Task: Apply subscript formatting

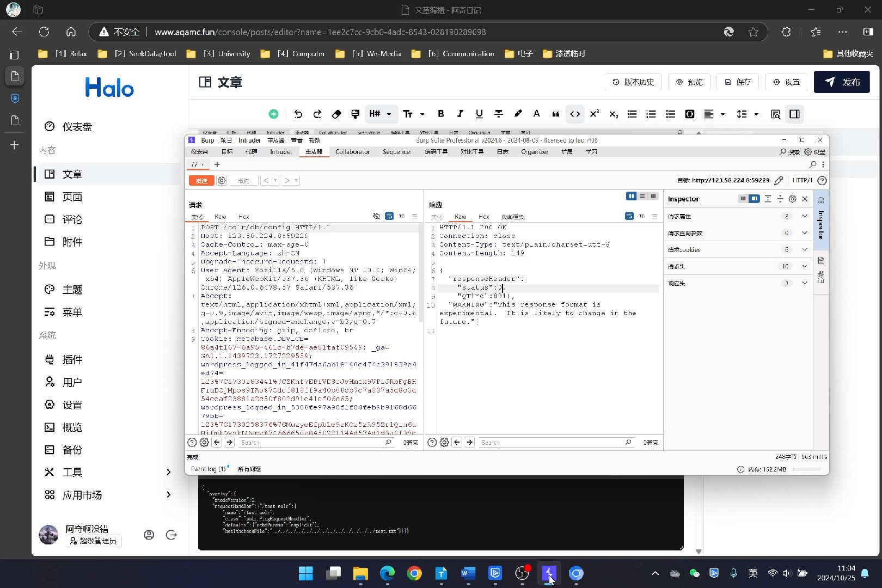Action: pyautogui.click(x=614, y=114)
